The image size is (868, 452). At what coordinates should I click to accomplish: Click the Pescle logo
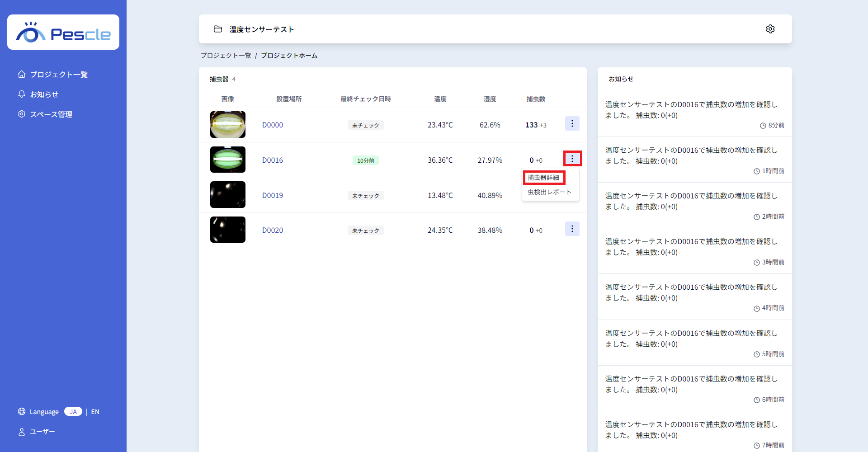pyautogui.click(x=63, y=33)
